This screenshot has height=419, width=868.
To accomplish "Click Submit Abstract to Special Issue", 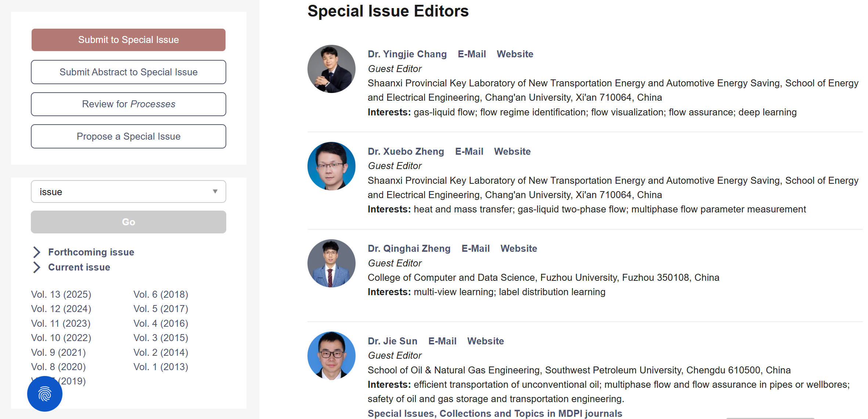I will pos(128,72).
